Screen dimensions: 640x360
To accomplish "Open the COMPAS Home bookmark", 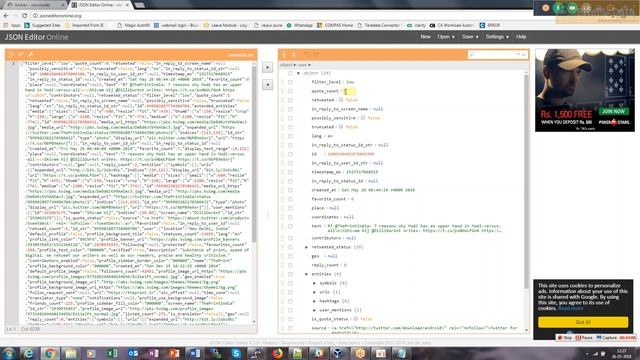I will (335, 25).
